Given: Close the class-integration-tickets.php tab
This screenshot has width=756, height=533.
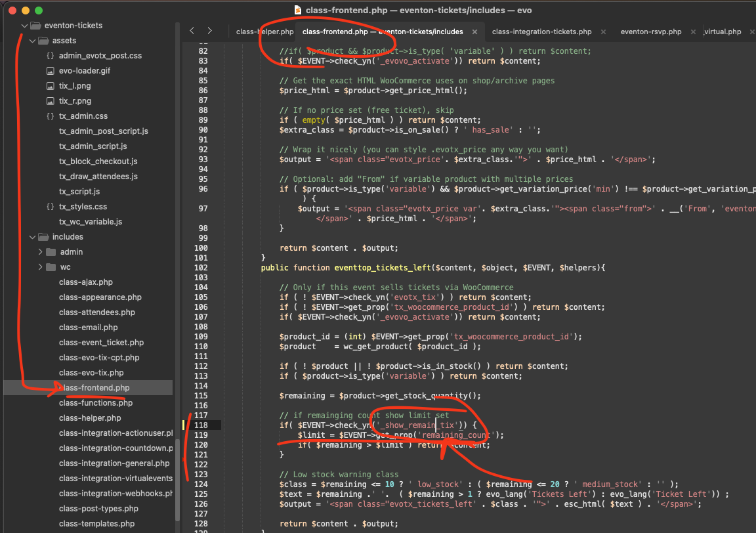Looking at the screenshot, I should coord(603,32).
